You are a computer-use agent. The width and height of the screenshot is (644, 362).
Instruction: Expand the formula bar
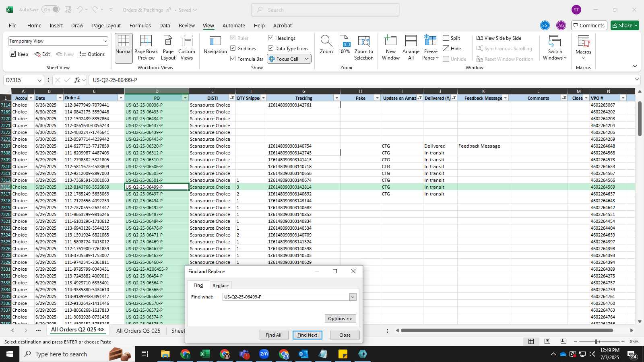coord(637,80)
